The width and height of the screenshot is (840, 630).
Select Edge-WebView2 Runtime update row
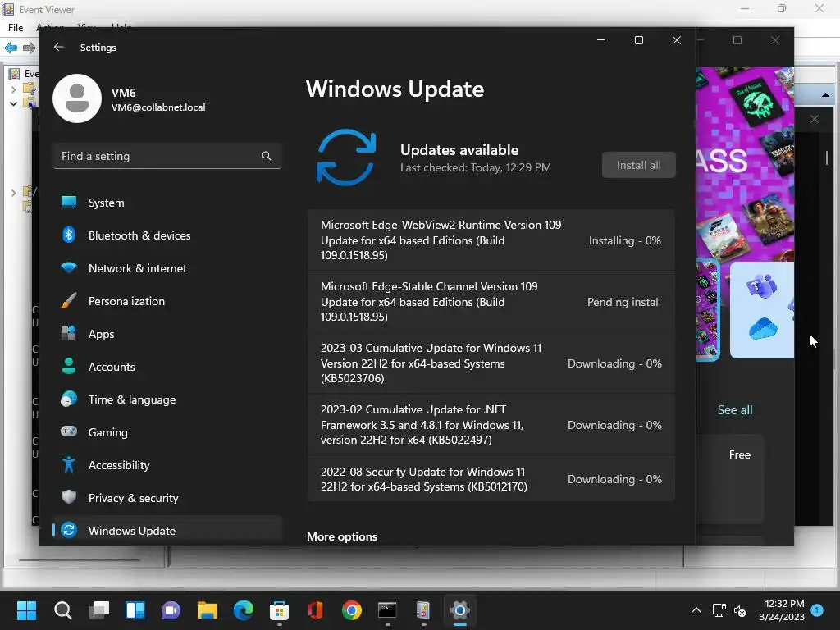[x=491, y=240]
